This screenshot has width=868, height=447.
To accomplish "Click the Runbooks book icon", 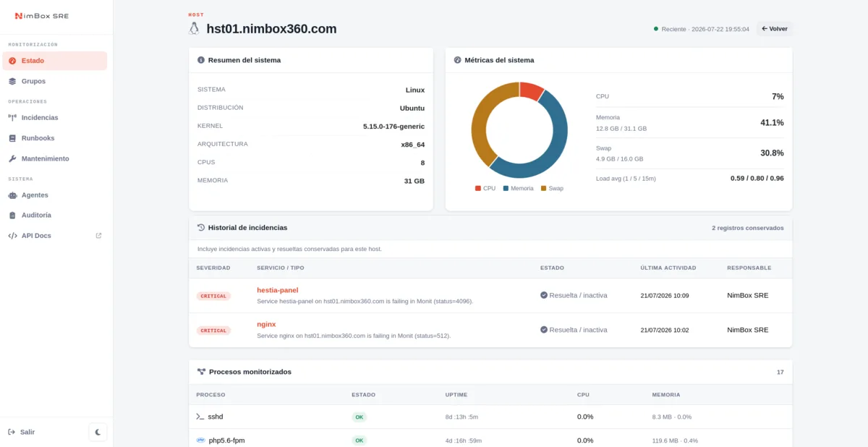I will pyautogui.click(x=12, y=137).
